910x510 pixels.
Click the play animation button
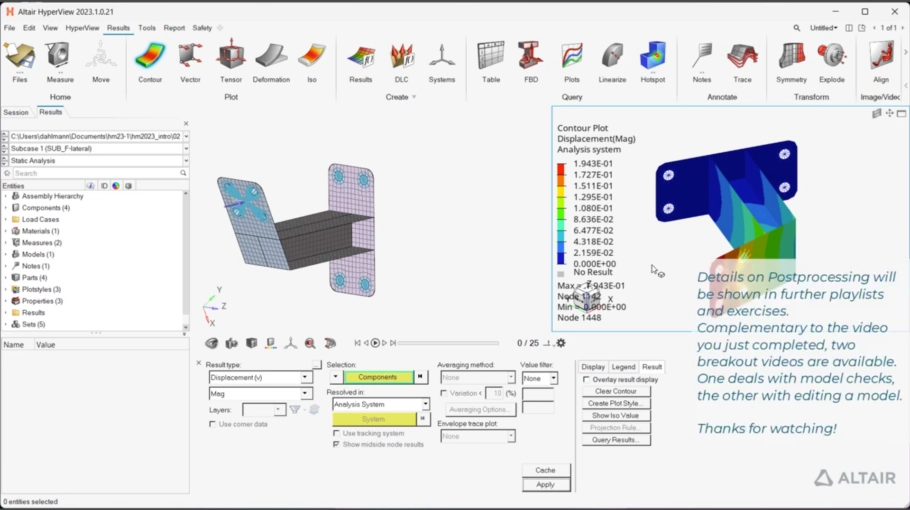[x=375, y=343]
